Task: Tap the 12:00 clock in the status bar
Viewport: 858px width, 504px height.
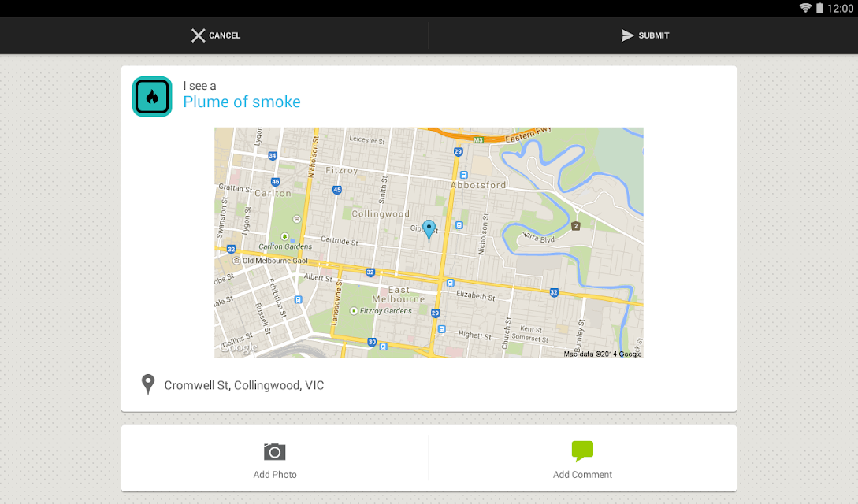Action: 840,8
